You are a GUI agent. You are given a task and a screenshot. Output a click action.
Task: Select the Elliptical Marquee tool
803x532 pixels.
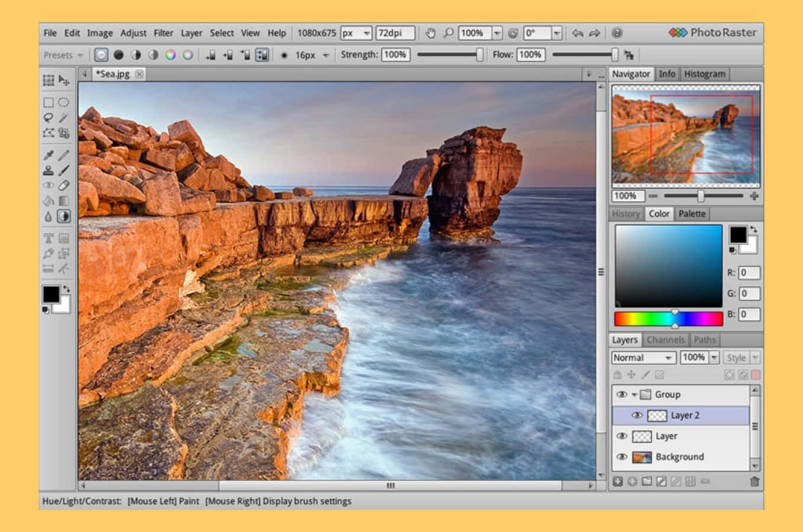point(64,103)
